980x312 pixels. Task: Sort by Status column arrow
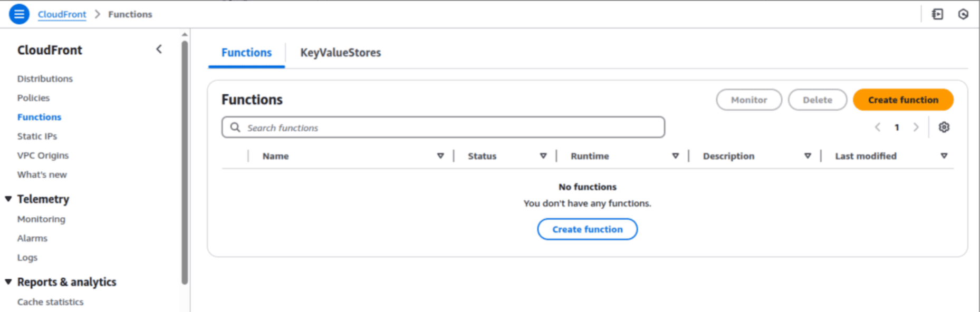click(543, 156)
